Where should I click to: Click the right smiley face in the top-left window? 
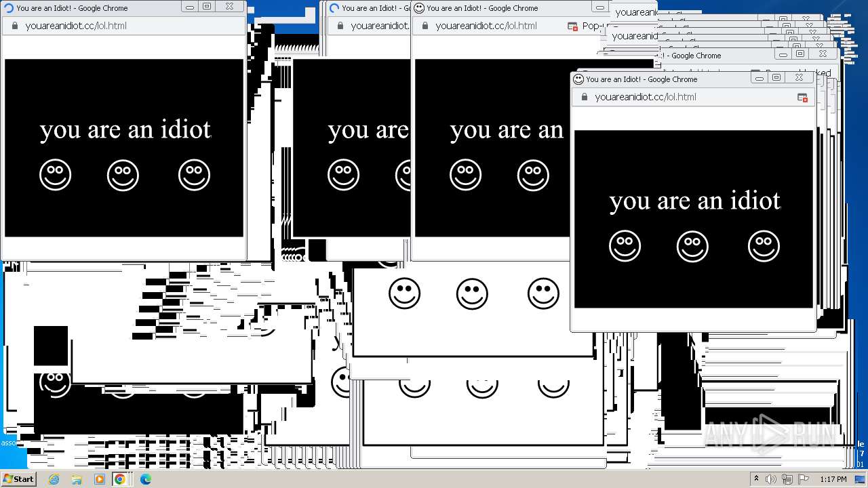pyautogui.click(x=194, y=175)
